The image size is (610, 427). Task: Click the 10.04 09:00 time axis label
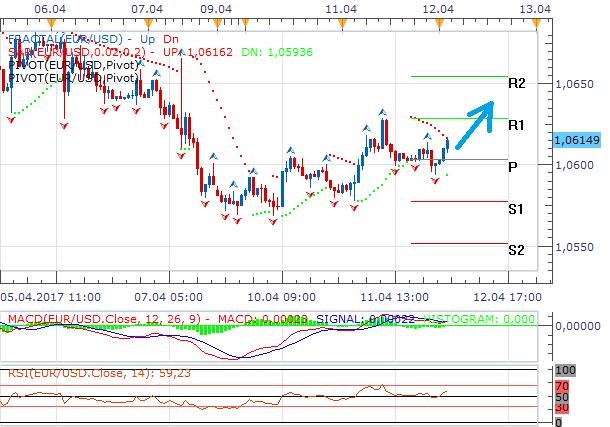[x=282, y=297]
